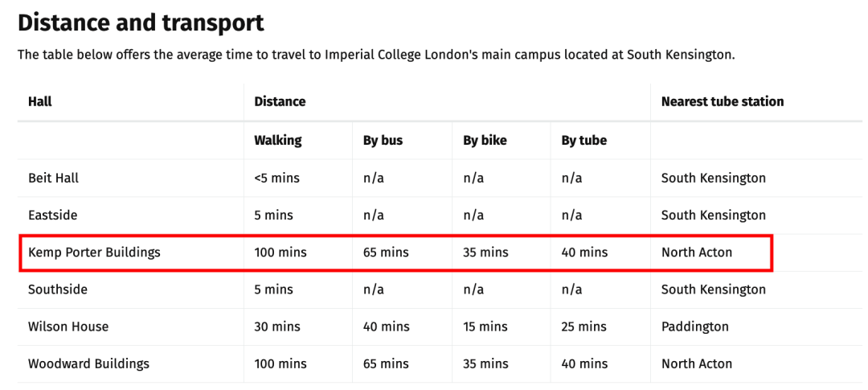
Task: Click the Distance column header
Action: pyautogui.click(x=280, y=102)
